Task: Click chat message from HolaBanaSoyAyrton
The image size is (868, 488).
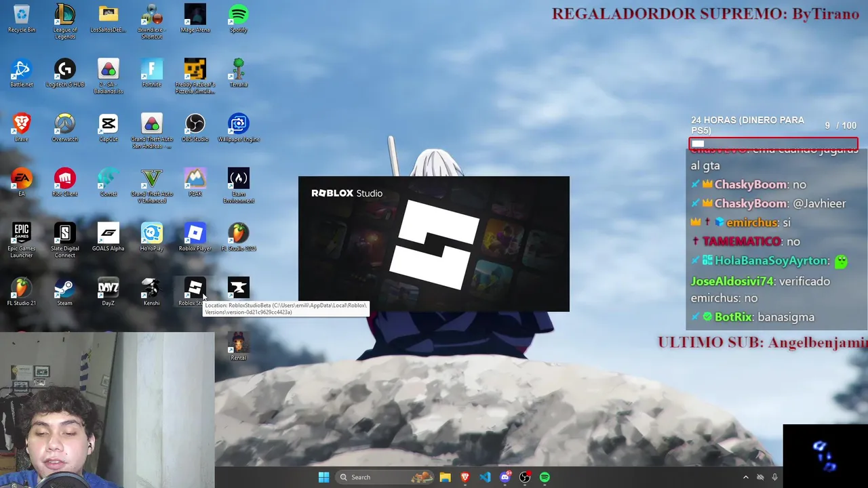Action: click(x=770, y=261)
